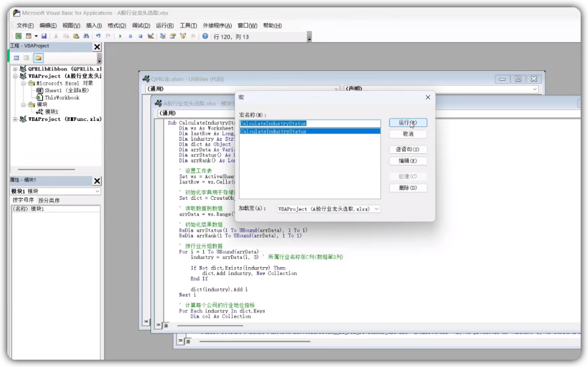
Task: Click the Design Mode toolbar icon
Action: point(151,37)
